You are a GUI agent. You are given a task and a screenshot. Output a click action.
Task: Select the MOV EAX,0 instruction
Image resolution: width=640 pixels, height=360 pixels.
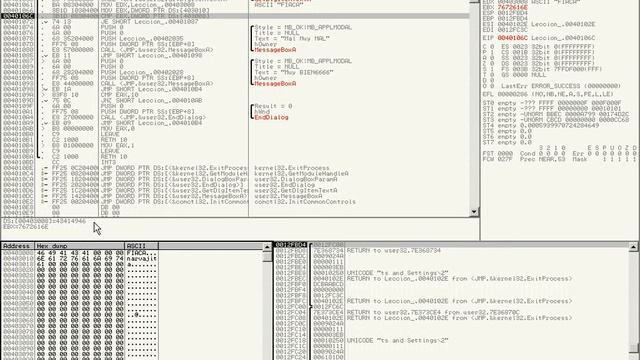click(117, 129)
